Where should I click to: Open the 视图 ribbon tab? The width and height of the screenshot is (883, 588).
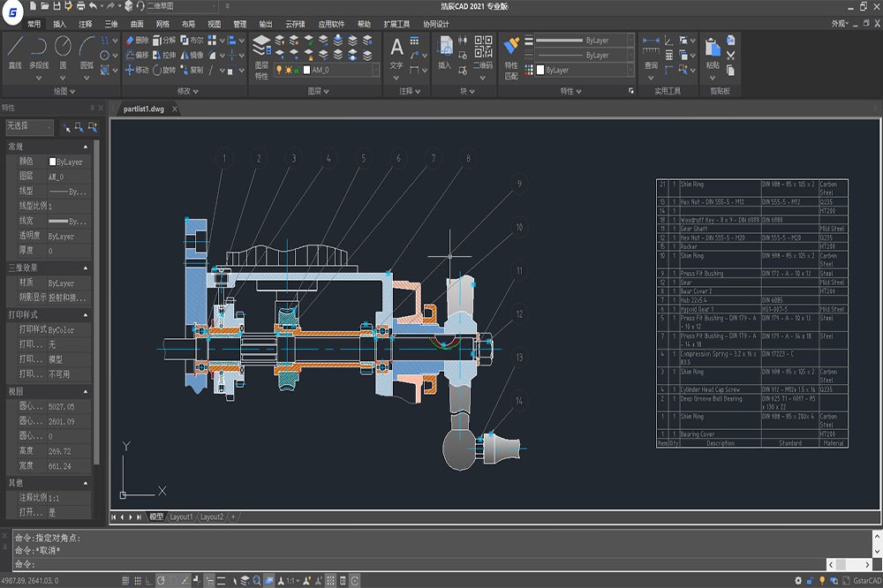point(214,24)
